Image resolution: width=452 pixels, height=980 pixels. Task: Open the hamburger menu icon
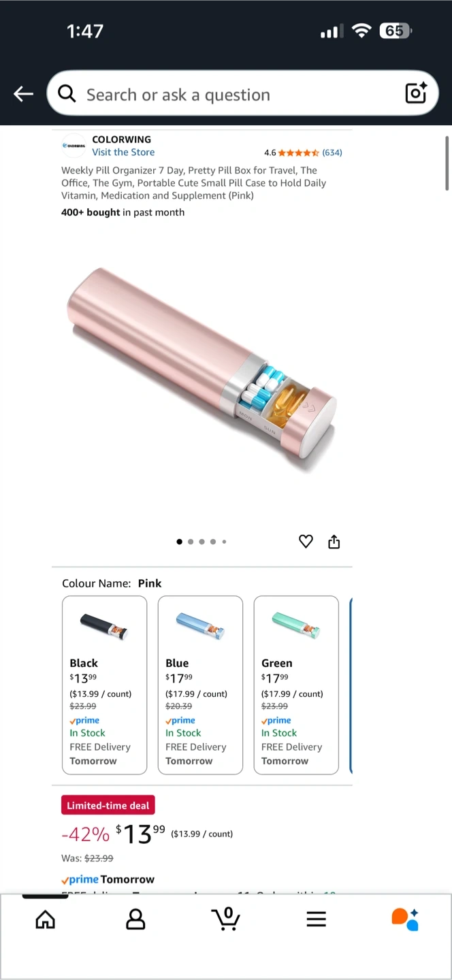(316, 920)
